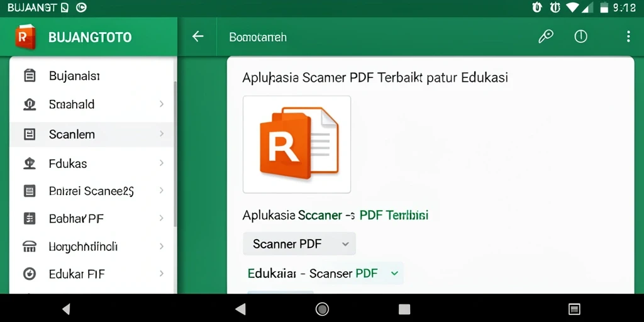This screenshot has width=644, height=322.
Task: Tap the battery icon in status bar
Action: (x=604, y=8)
